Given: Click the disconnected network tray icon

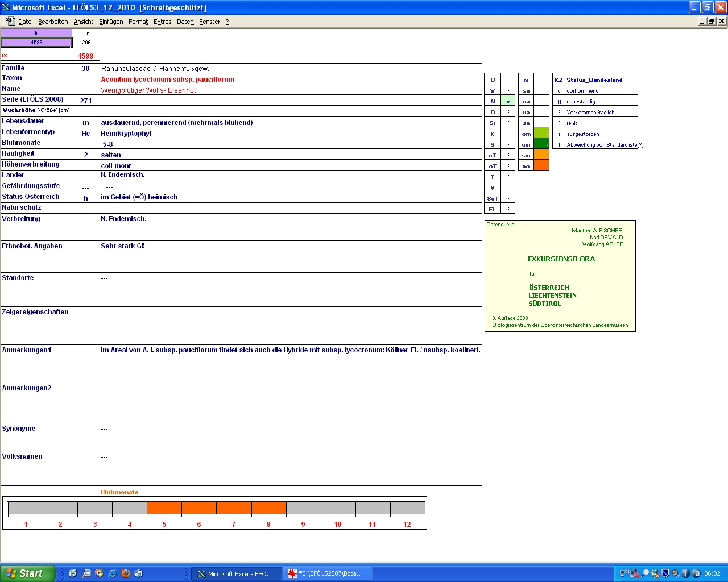Looking at the screenshot, I should 634,573.
